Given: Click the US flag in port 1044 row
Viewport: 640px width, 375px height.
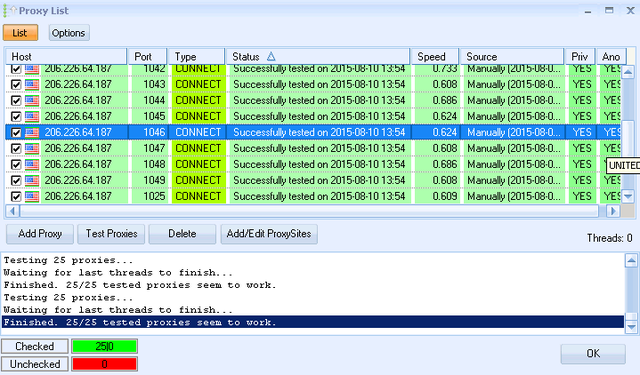Looking at the screenshot, I should (32, 100).
